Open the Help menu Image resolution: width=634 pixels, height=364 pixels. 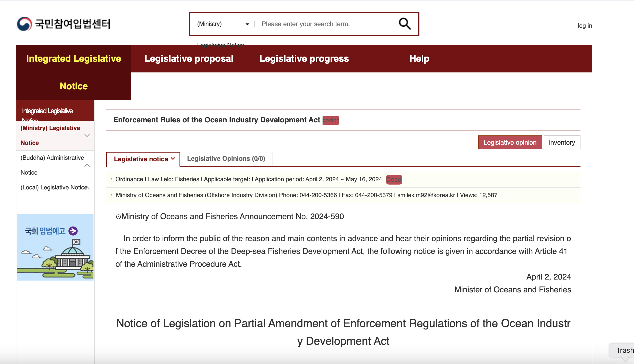(419, 59)
